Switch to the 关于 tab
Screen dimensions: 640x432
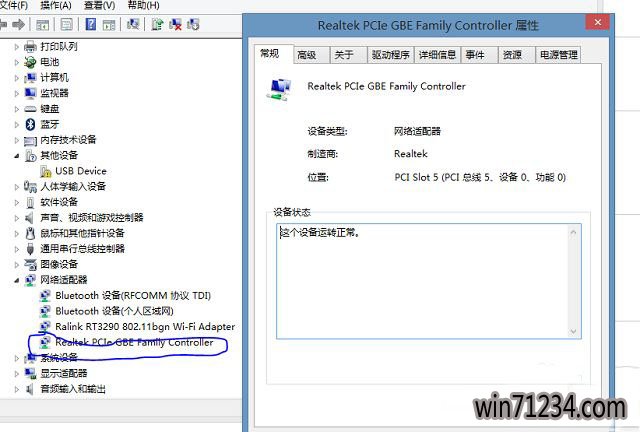pyautogui.click(x=349, y=55)
